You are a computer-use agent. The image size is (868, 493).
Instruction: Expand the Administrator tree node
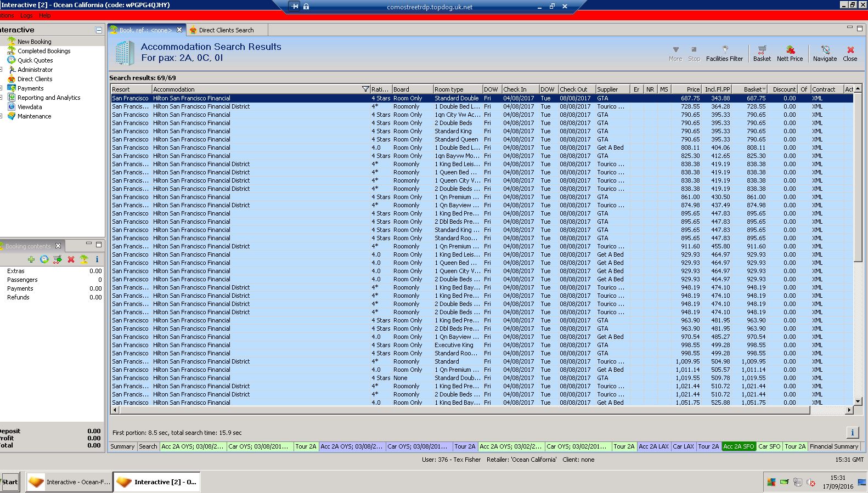(x=2, y=70)
